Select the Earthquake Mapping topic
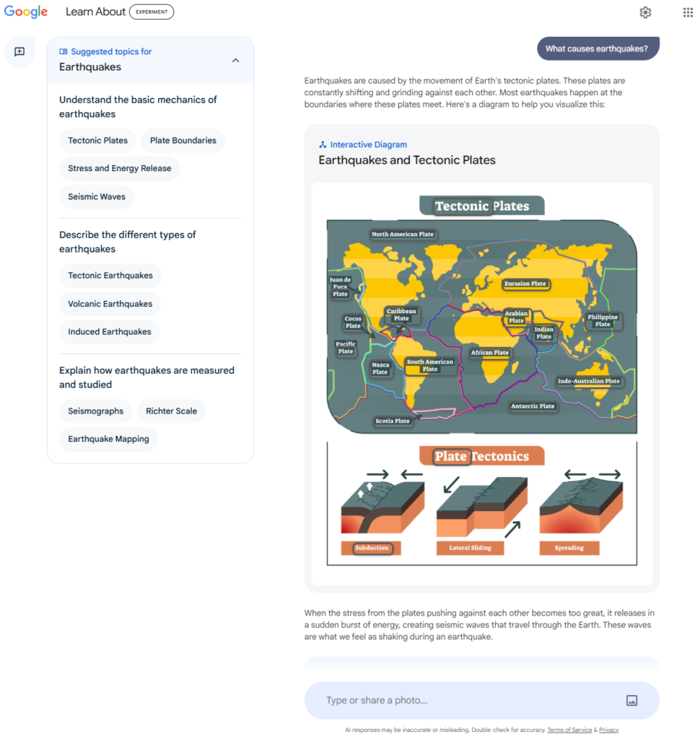The image size is (700, 739). 108,439
